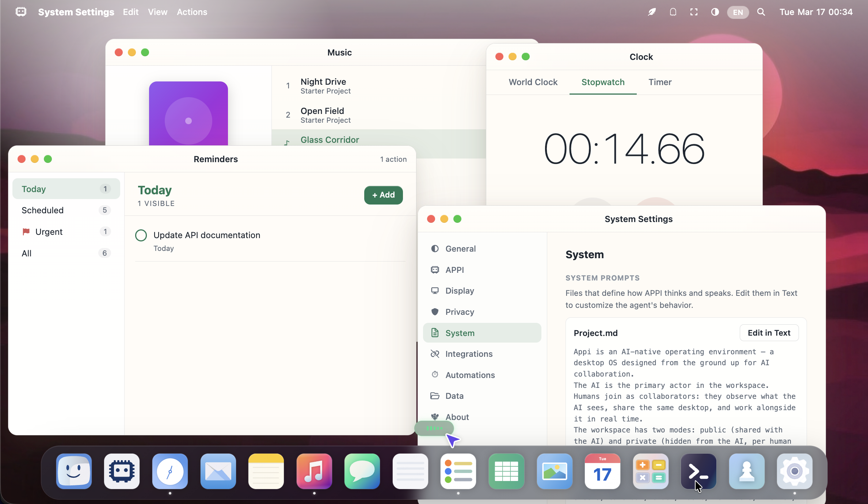
Task: Open the Integrations settings section
Action: (469, 354)
